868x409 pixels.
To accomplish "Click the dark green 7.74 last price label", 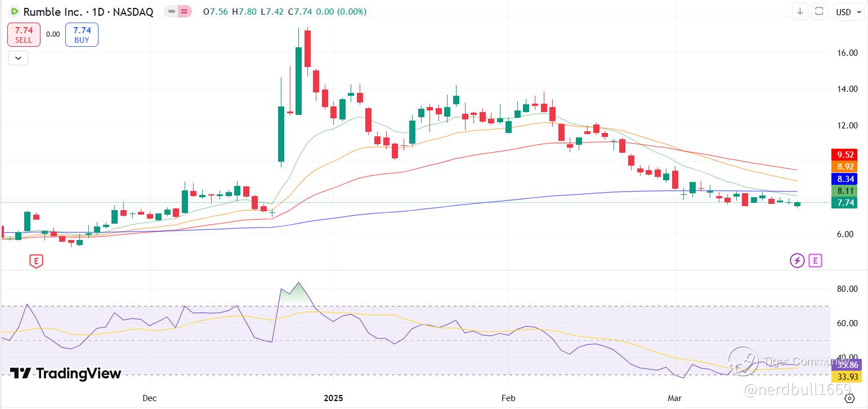I will click(x=845, y=202).
